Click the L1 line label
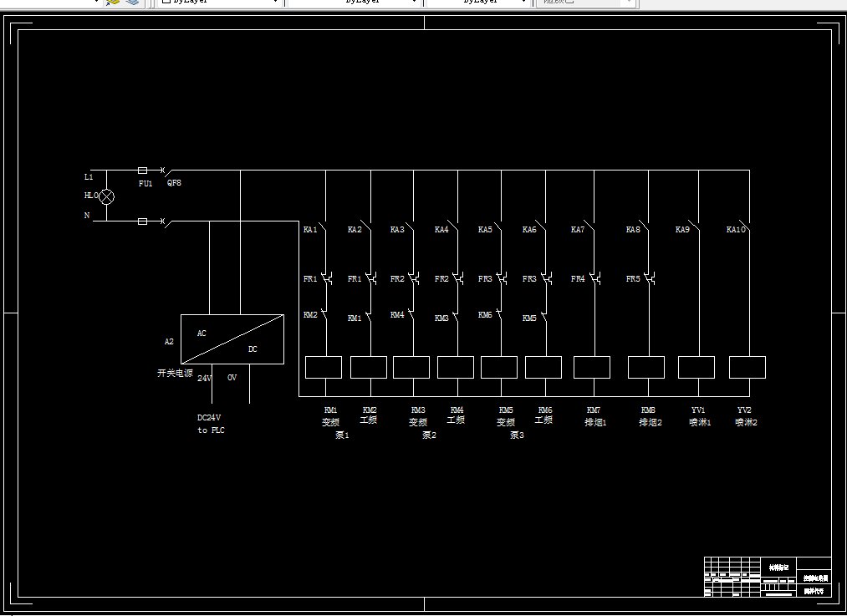Image resolution: width=847 pixels, height=616 pixels. click(x=89, y=176)
